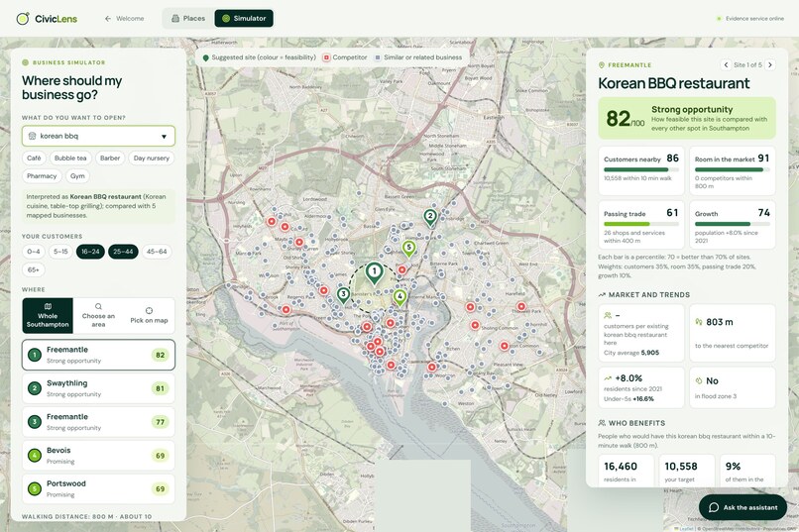This screenshot has height=532, width=799.
Task: Toggle the 5–15 age group
Action: click(x=60, y=252)
